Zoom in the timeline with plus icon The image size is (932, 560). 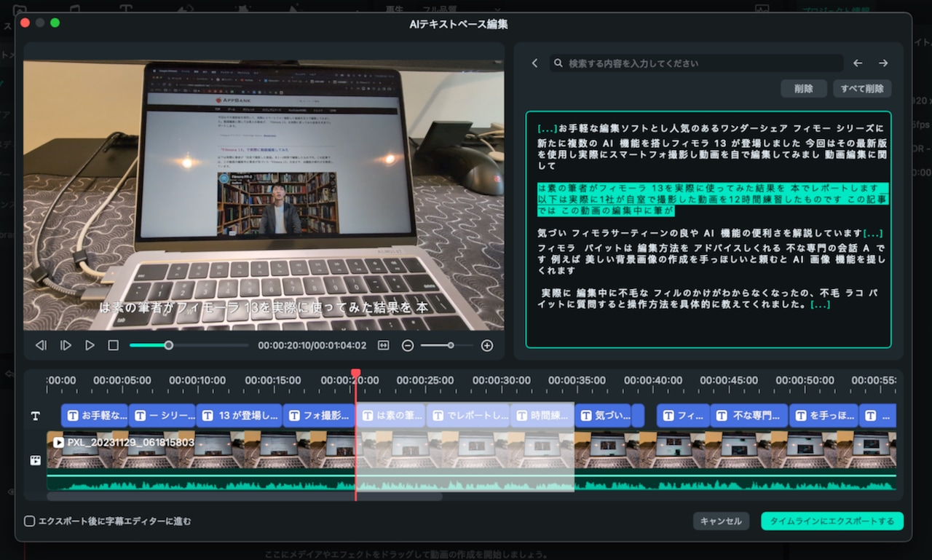pyautogui.click(x=487, y=345)
